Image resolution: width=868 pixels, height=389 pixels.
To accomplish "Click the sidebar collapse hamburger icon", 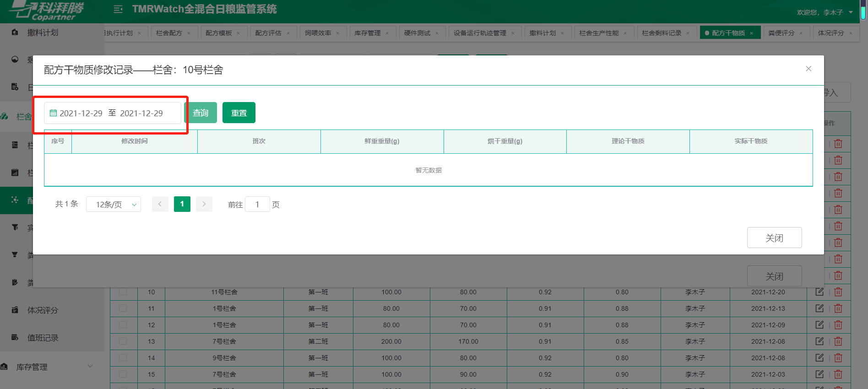I will point(118,9).
